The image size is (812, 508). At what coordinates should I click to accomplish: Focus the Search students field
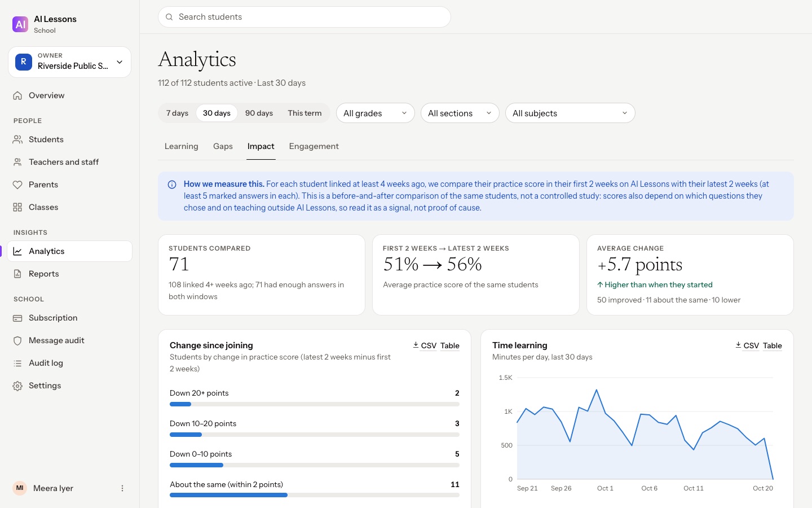(304, 17)
